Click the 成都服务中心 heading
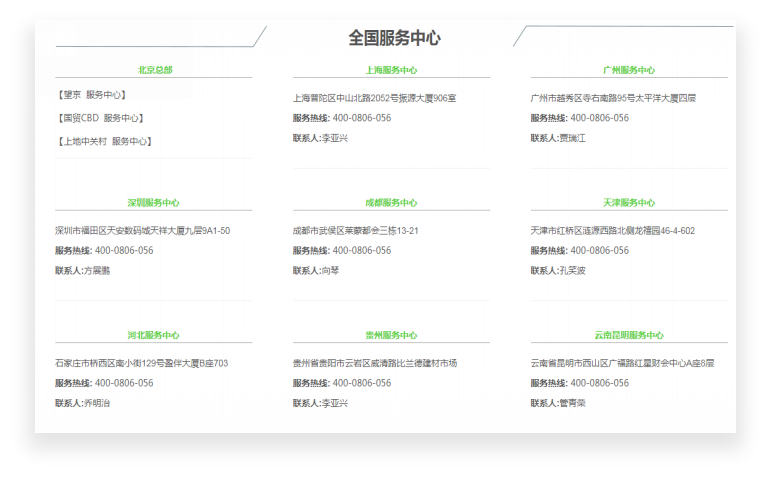Image resolution: width=772 pixels, height=478 pixels. click(391, 203)
